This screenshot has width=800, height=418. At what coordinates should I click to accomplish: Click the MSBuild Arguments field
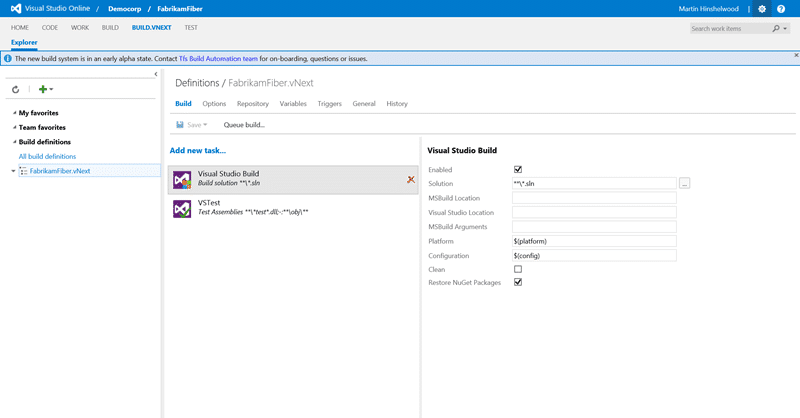coord(594,227)
